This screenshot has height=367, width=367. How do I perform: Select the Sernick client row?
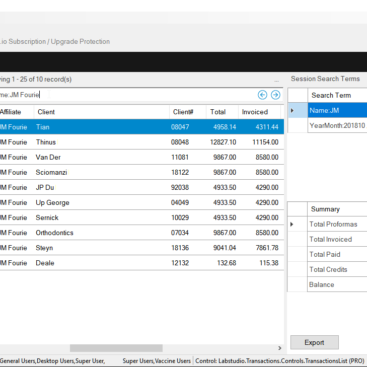point(142,218)
